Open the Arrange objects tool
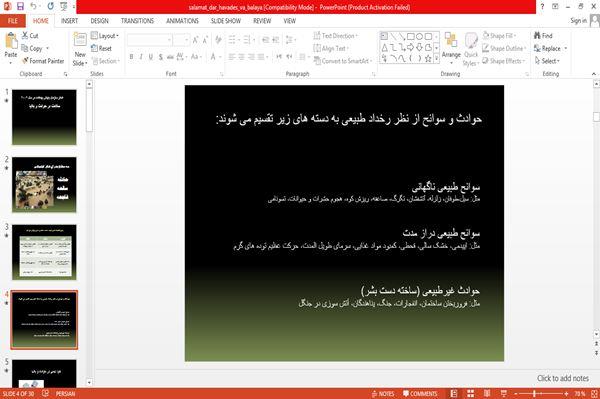This screenshot has height=399, width=600. (x=451, y=47)
